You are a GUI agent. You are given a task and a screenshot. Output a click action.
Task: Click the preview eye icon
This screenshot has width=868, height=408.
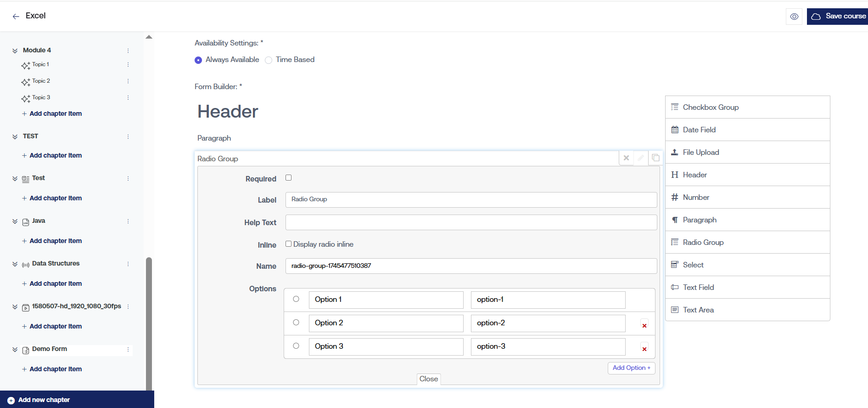click(794, 17)
